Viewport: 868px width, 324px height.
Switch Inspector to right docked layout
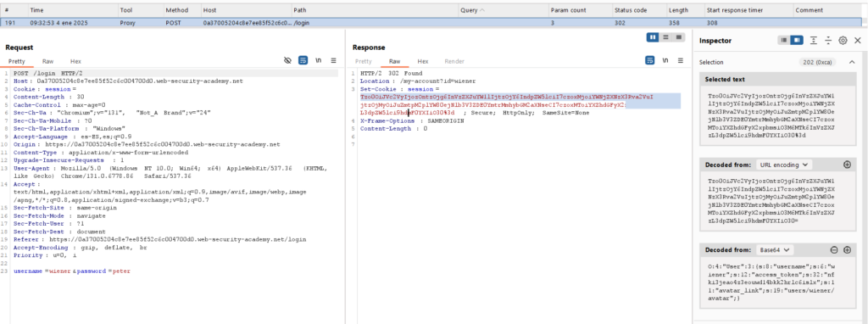coord(796,40)
